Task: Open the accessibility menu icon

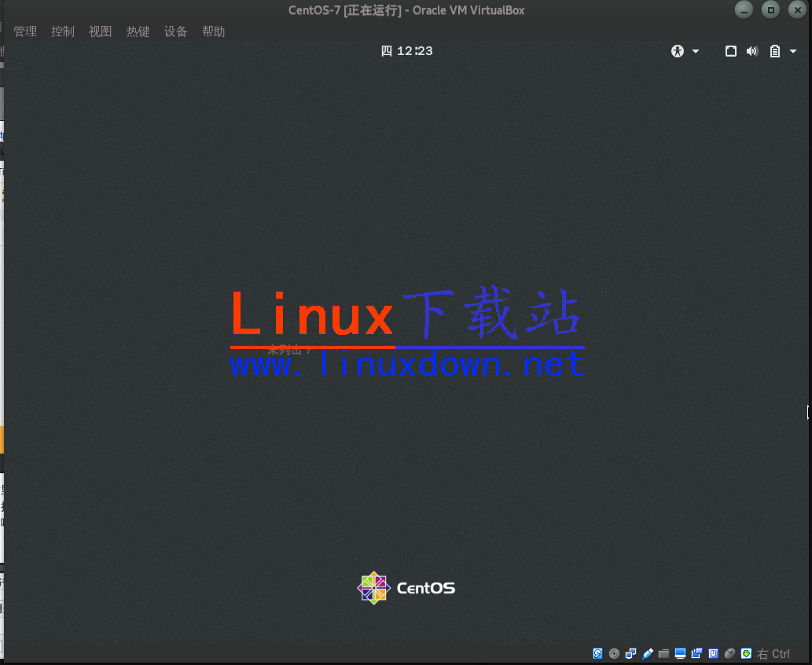Action: coord(678,51)
